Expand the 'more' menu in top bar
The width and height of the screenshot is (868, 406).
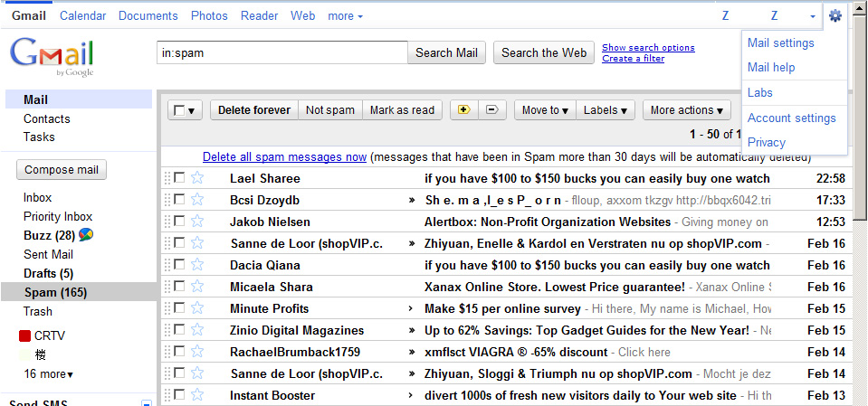tap(346, 16)
